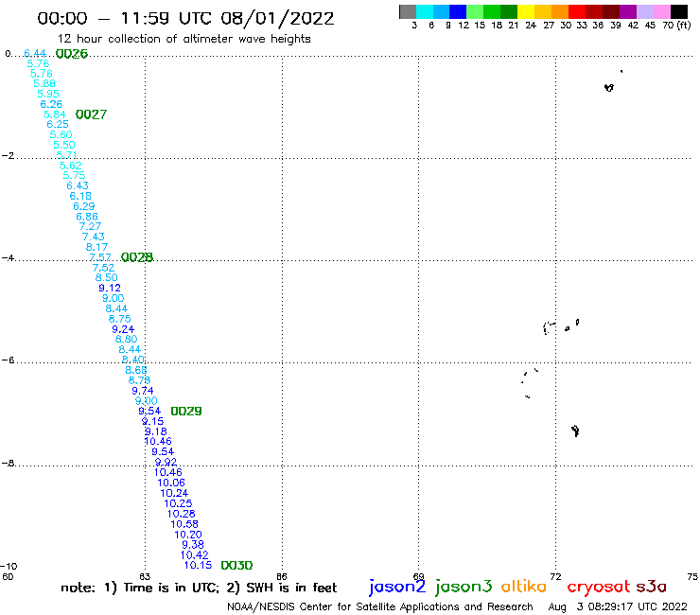Click the 6.43 wave height reading
700x615 pixels.
pos(78,185)
